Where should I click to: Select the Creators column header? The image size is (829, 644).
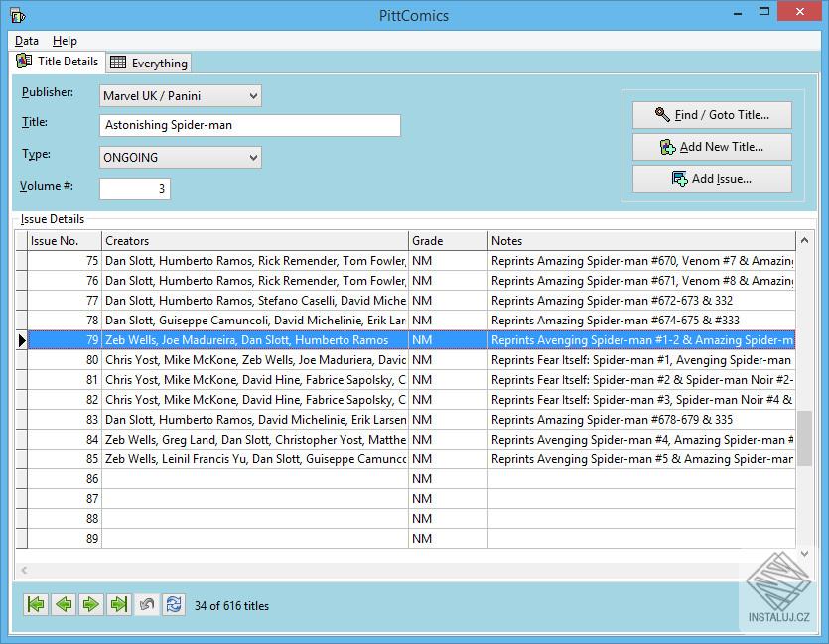pyautogui.click(x=255, y=241)
